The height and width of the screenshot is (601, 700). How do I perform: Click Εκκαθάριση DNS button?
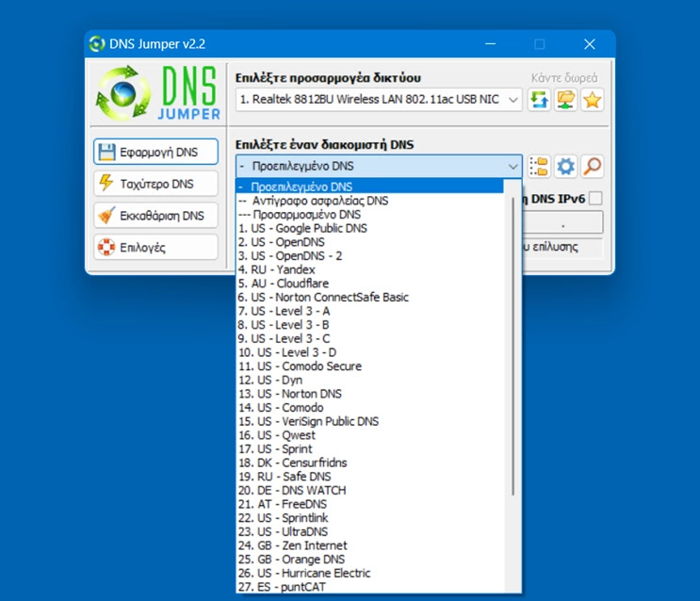[155, 216]
